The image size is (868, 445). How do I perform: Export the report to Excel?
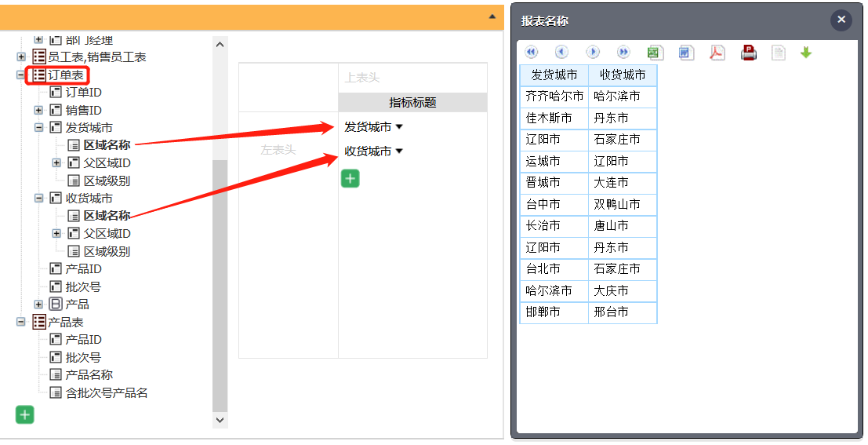tap(656, 53)
